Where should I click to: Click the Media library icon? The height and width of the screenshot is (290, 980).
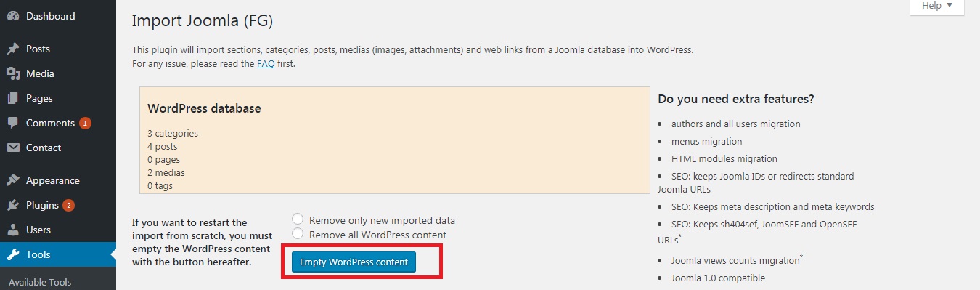[13, 73]
